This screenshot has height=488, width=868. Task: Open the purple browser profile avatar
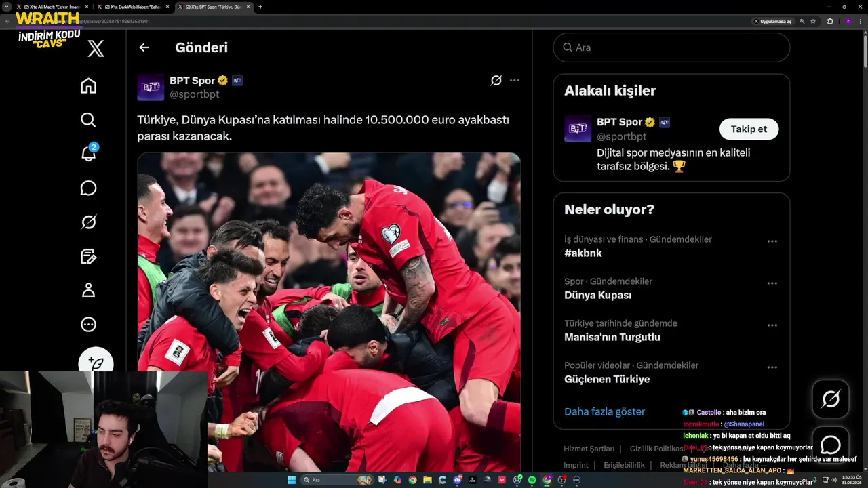click(x=848, y=21)
